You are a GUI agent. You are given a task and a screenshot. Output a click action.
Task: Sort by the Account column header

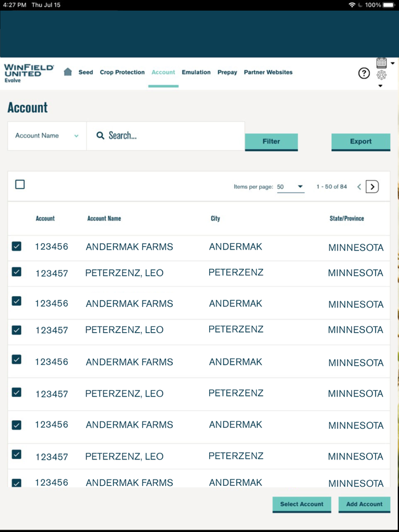coord(45,219)
